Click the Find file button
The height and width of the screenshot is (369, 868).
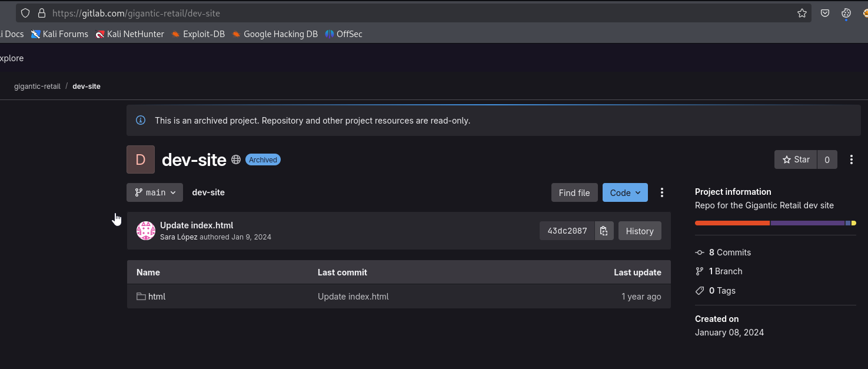[x=574, y=192]
